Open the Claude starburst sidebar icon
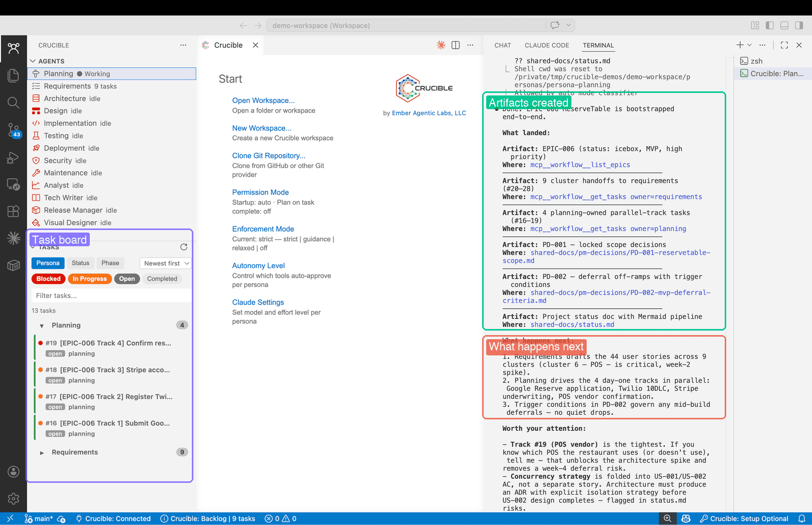 pyautogui.click(x=14, y=238)
